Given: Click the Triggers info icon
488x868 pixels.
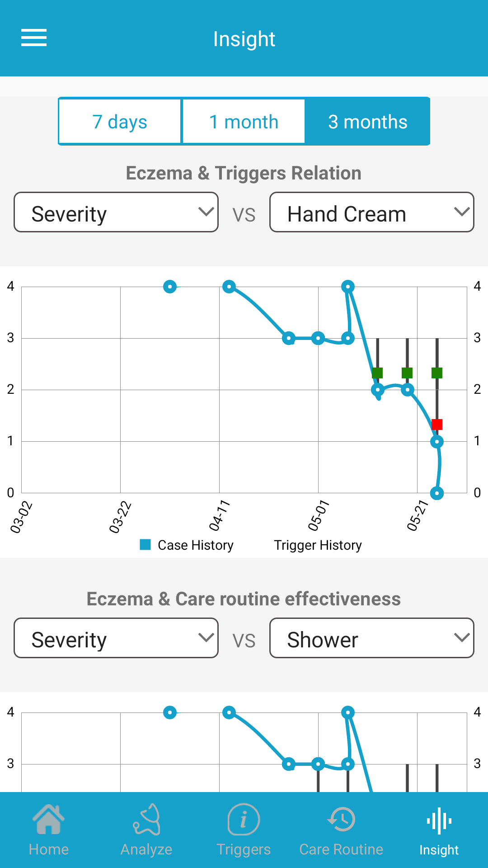Looking at the screenshot, I should [x=244, y=819].
